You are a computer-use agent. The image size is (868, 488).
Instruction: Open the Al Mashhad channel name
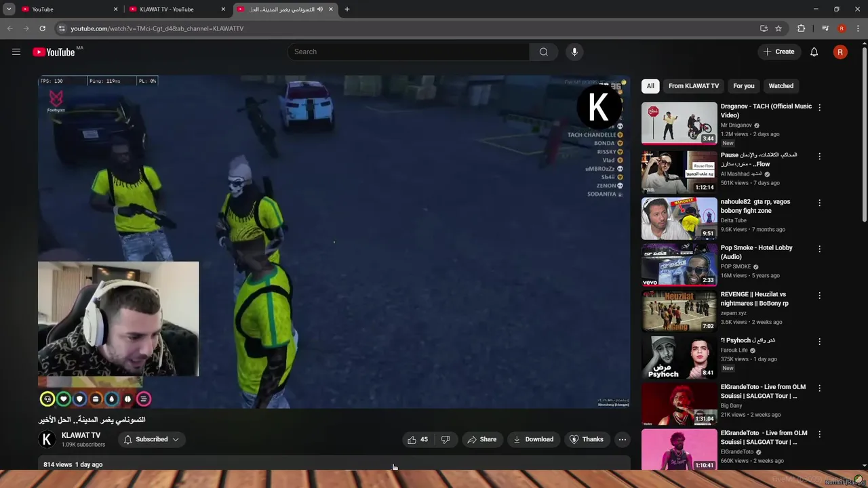[x=741, y=174]
